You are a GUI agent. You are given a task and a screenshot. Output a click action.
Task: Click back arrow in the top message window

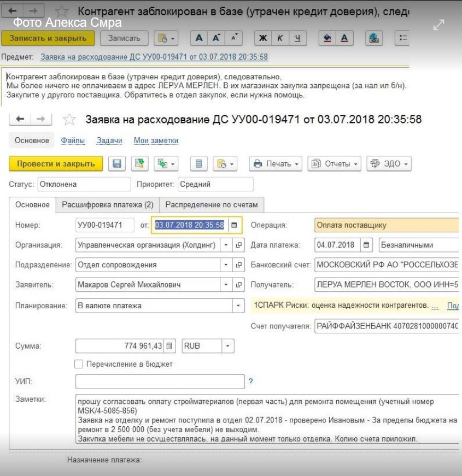(x=13, y=11)
